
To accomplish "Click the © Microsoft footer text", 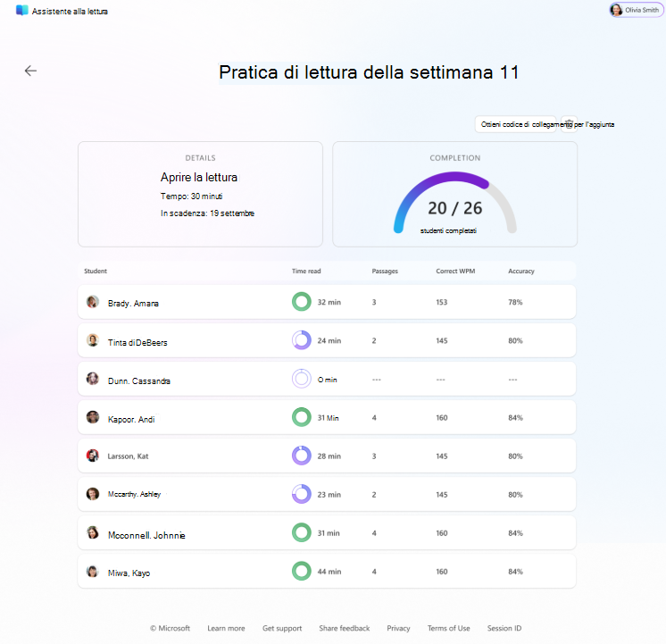I will pos(170,628).
